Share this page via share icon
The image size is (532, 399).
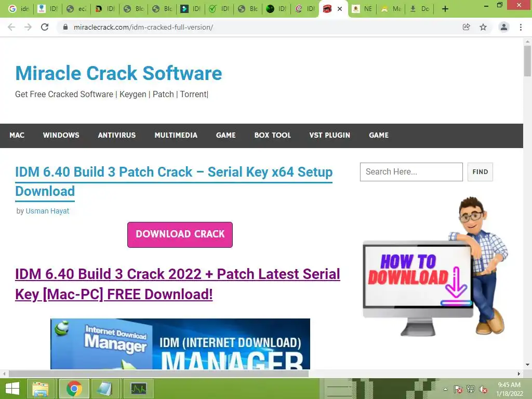click(x=467, y=27)
